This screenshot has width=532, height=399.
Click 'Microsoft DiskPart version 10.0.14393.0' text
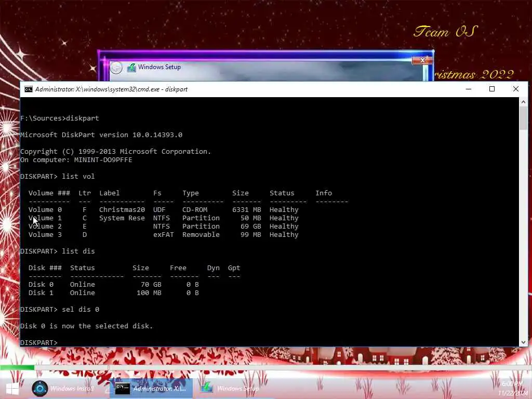tap(101, 135)
